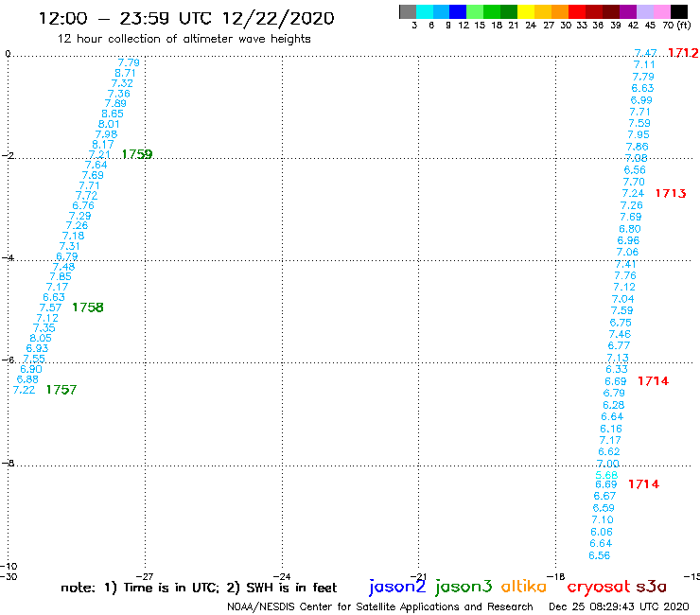Click the purple swatch in the legend

tap(628, 11)
